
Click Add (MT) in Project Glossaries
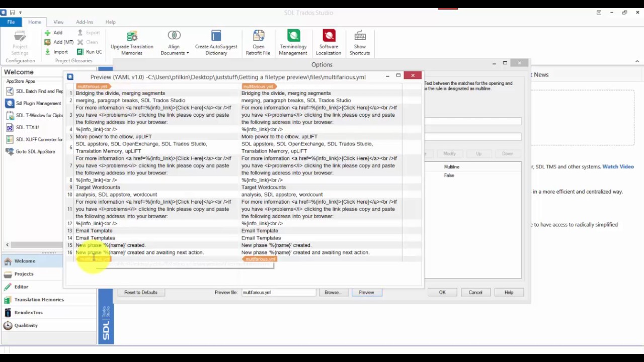59,42
